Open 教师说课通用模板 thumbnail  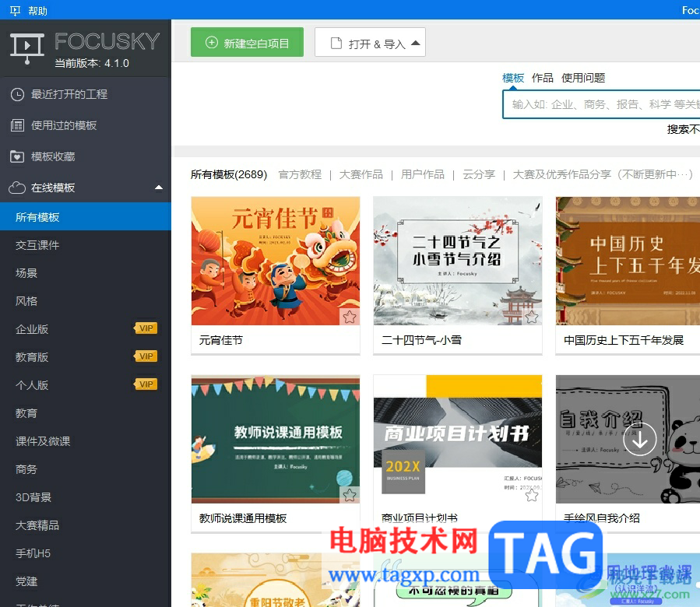[276, 439]
